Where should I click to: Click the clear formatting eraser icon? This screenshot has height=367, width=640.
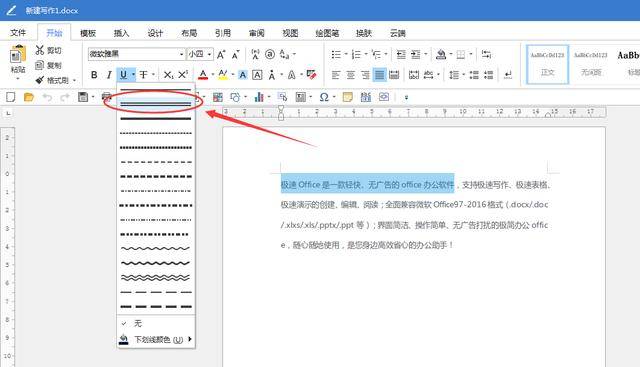[311, 74]
